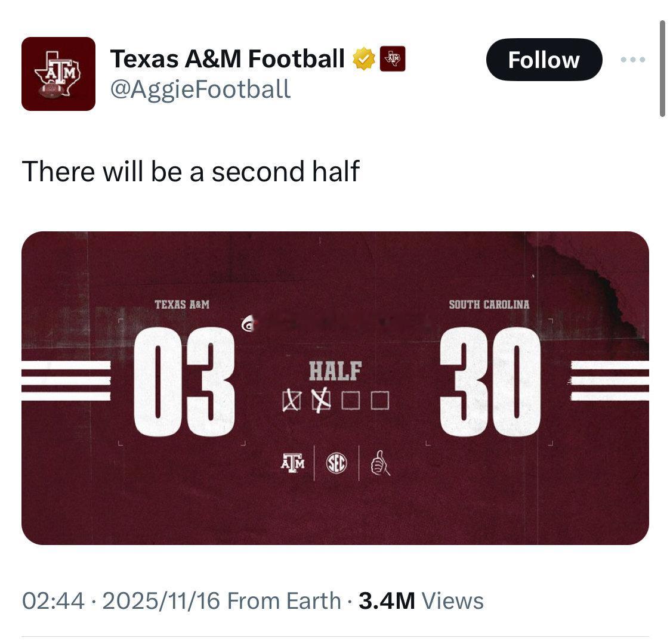Click the fourth empty quarter box
The image size is (670, 644).
(x=379, y=401)
